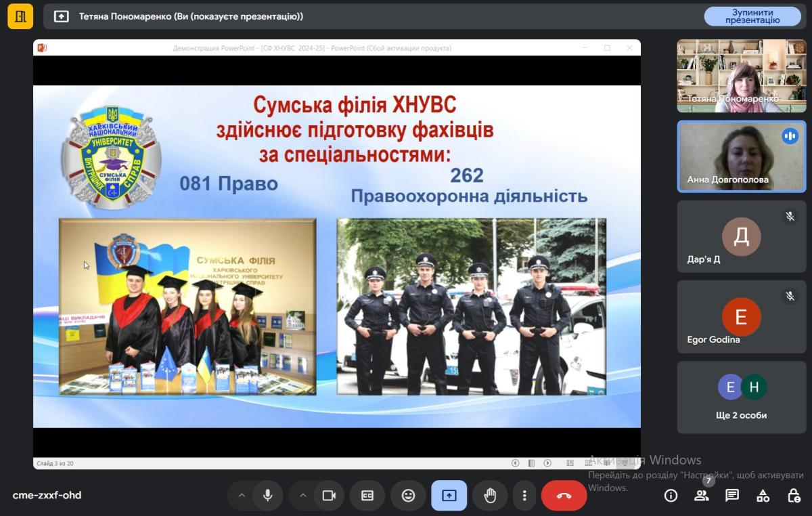Show participants people panel
Image resolution: width=812 pixels, height=516 pixels.
point(702,496)
